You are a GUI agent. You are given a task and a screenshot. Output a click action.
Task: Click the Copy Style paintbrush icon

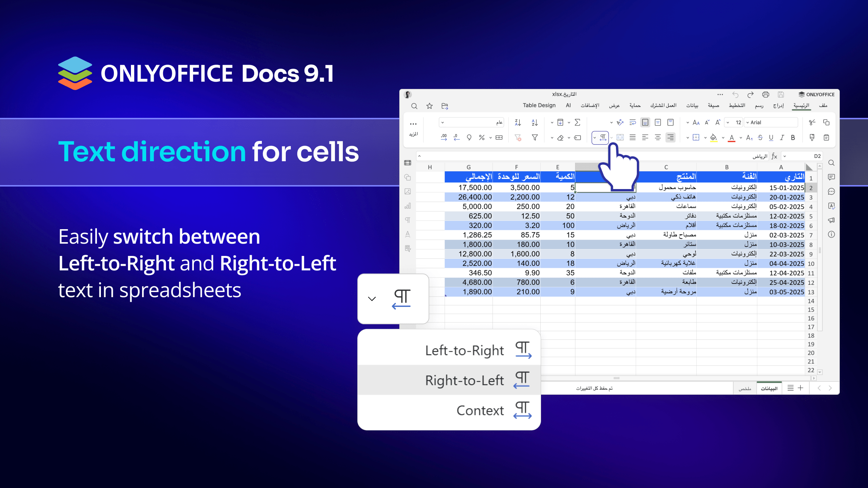(x=812, y=137)
